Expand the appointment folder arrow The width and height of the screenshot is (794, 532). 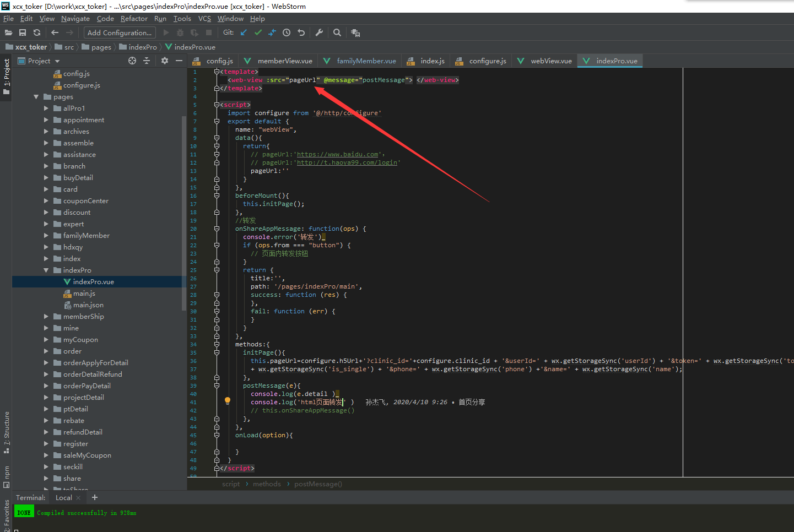point(46,120)
